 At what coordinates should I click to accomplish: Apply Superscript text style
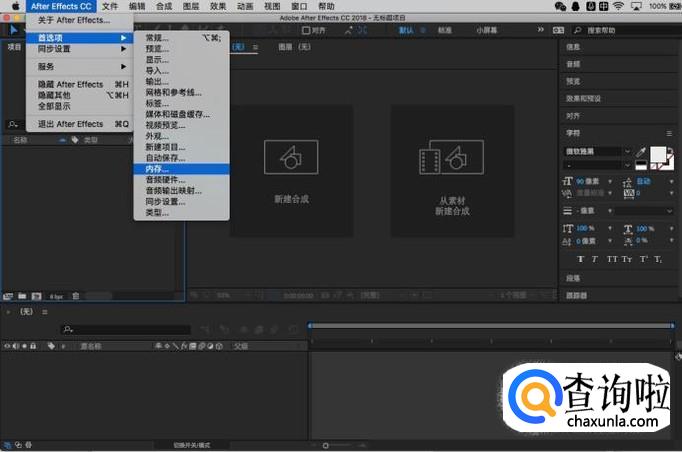coord(643,259)
